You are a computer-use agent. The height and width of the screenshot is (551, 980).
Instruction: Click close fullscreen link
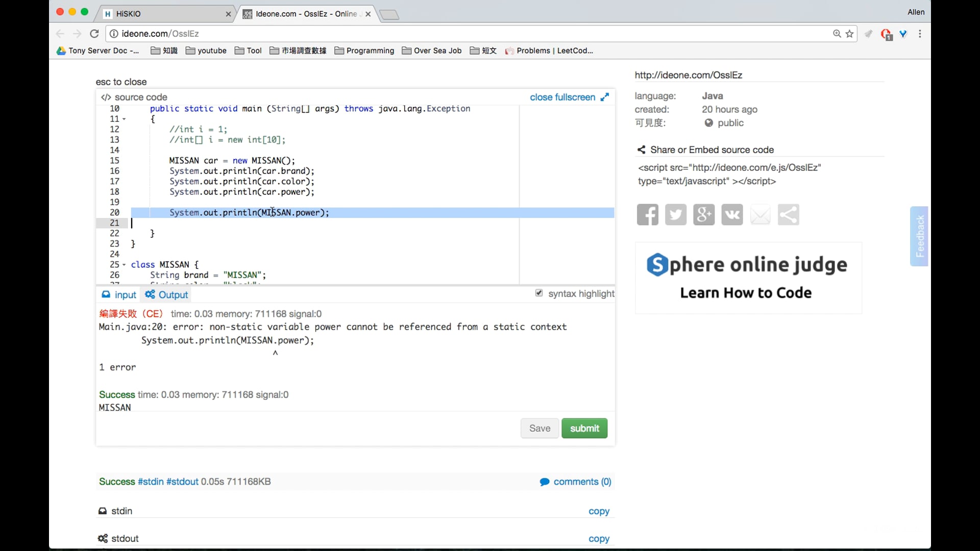pos(563,97)
